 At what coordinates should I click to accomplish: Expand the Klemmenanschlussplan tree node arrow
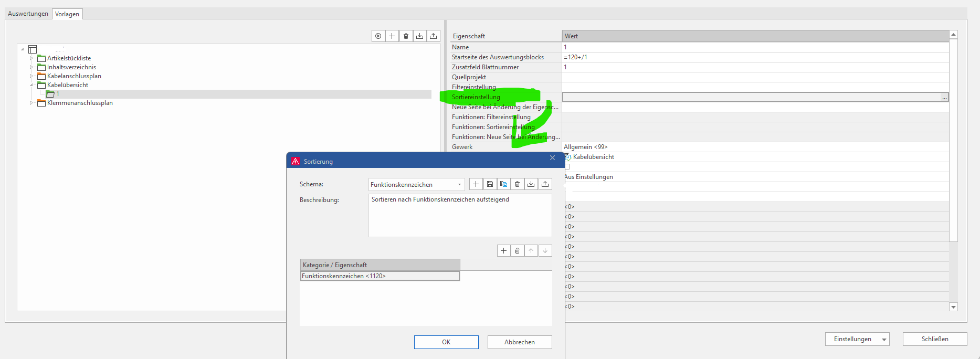[31, 103]
